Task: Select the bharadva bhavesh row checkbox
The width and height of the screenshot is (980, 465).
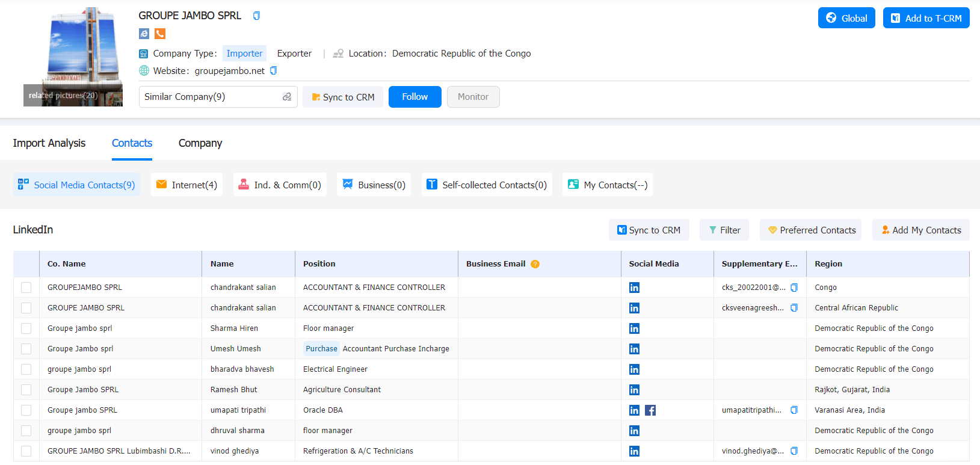Action: point(26,369)
